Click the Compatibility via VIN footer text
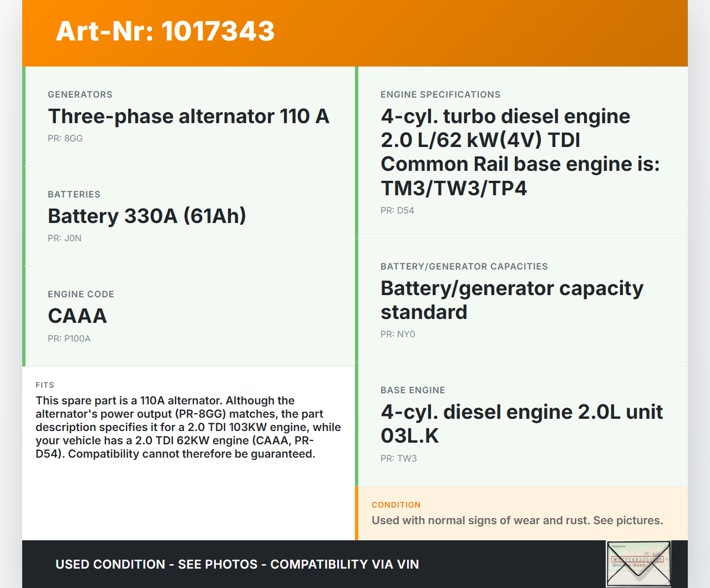The width and height of the screenshot is (710, 588). point(344,564)
